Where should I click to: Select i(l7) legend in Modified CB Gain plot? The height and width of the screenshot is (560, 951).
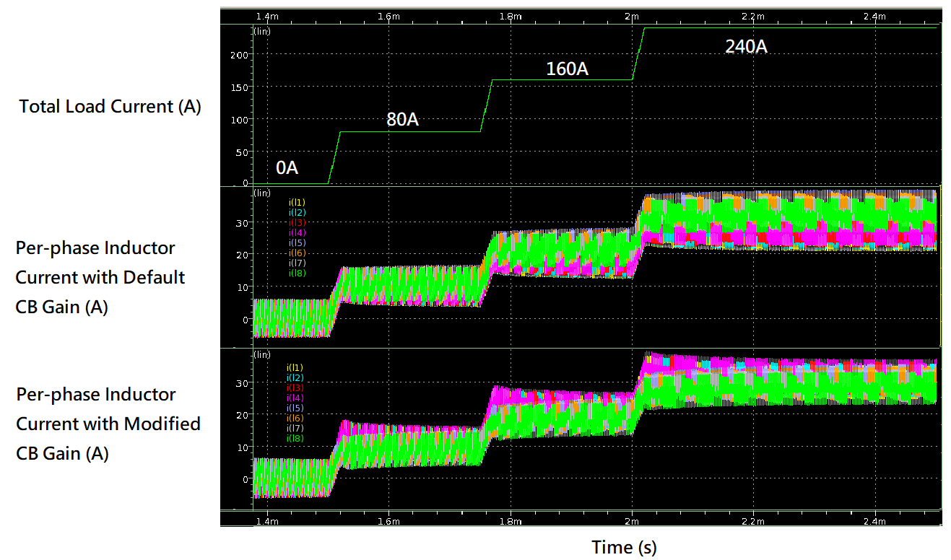(295, 429)
